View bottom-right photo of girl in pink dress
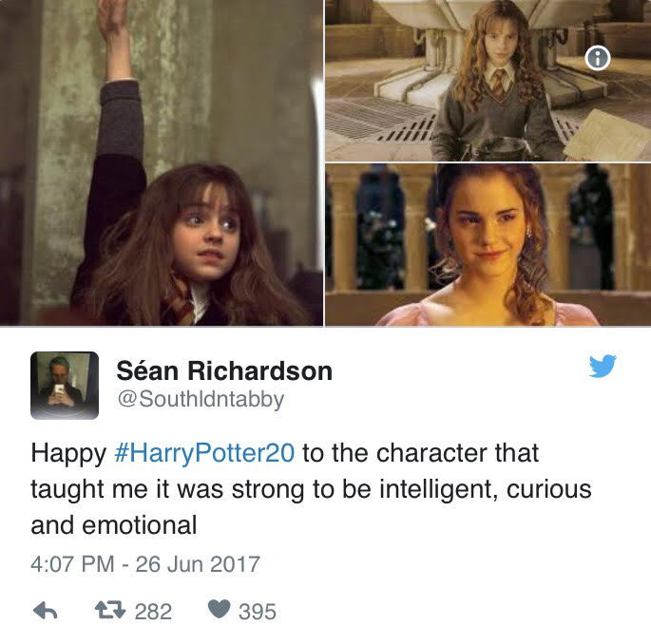 coord(488,245)
